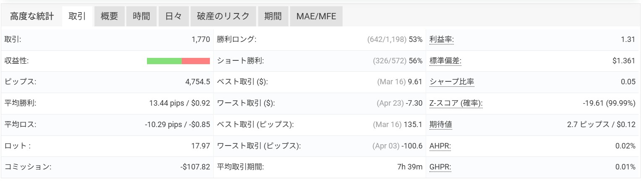Image resolution: width=644 pixels, height=182 pixels.
Task: Click the Z-スコア (確率) label
Action: (x=456, y=103)
